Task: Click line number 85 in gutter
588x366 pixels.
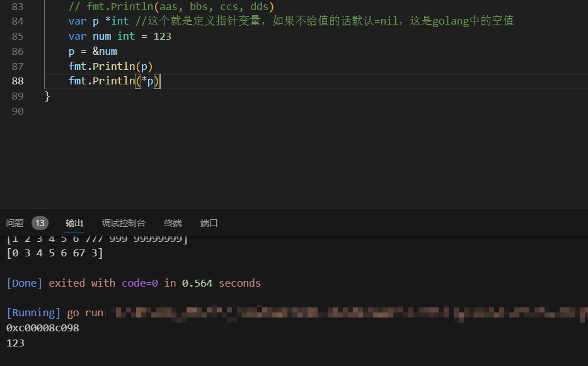Action: [18, 37]
